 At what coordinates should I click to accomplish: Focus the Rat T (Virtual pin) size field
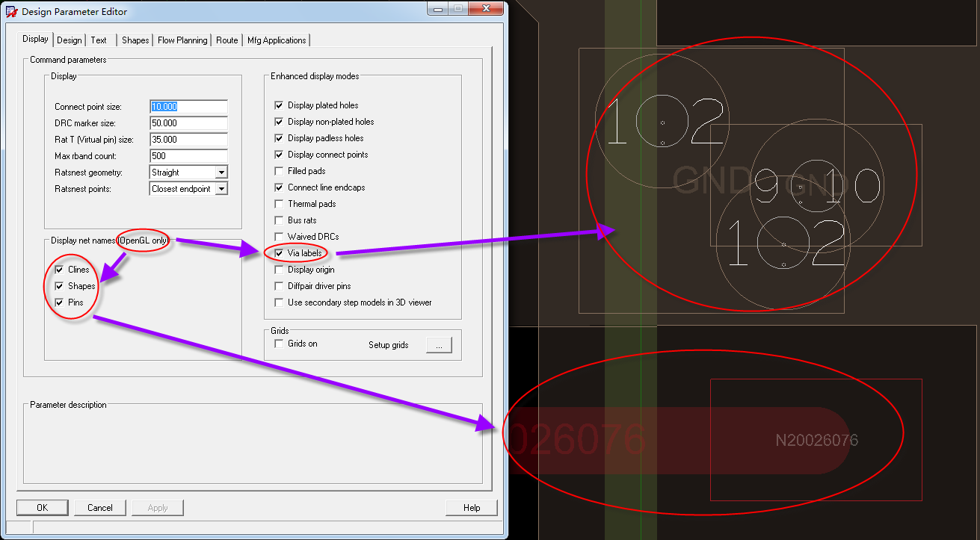tap(188, 140)
